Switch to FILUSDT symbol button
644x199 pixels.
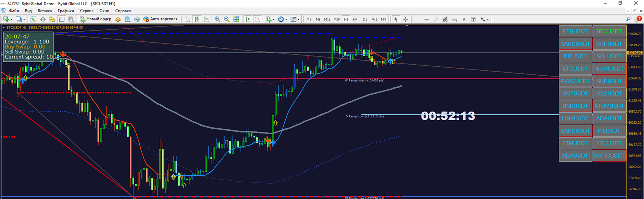[x=609, y=131]
